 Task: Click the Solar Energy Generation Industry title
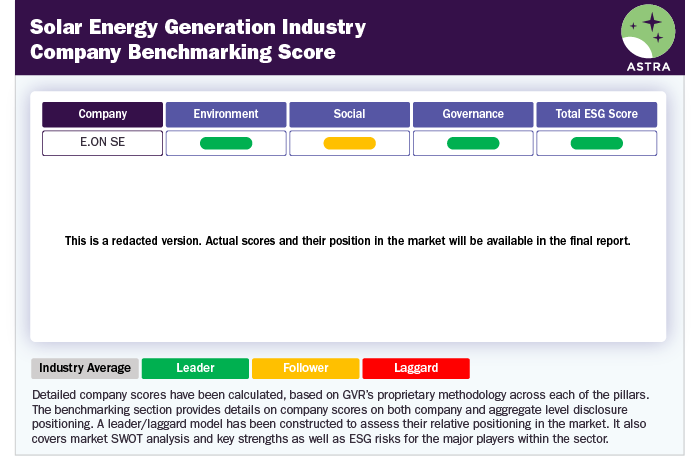point(198,27)
